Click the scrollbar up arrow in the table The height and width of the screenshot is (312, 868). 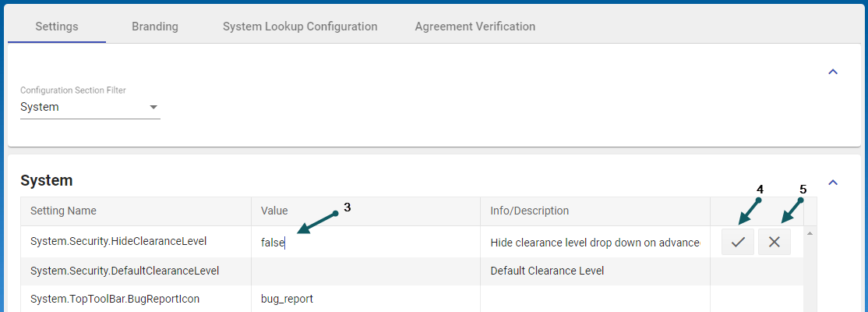pyautogui.click(x=810, y=233)
